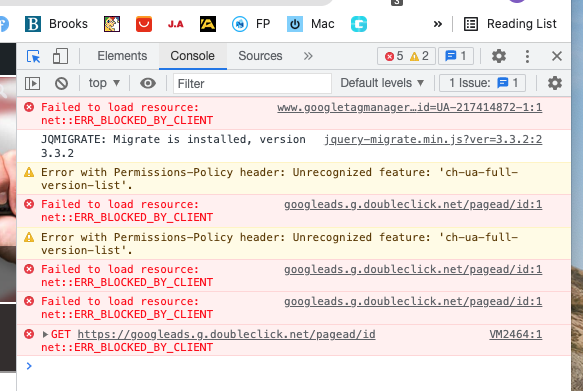
Task: Focus the console Filter field
Action: coord(252,83)
